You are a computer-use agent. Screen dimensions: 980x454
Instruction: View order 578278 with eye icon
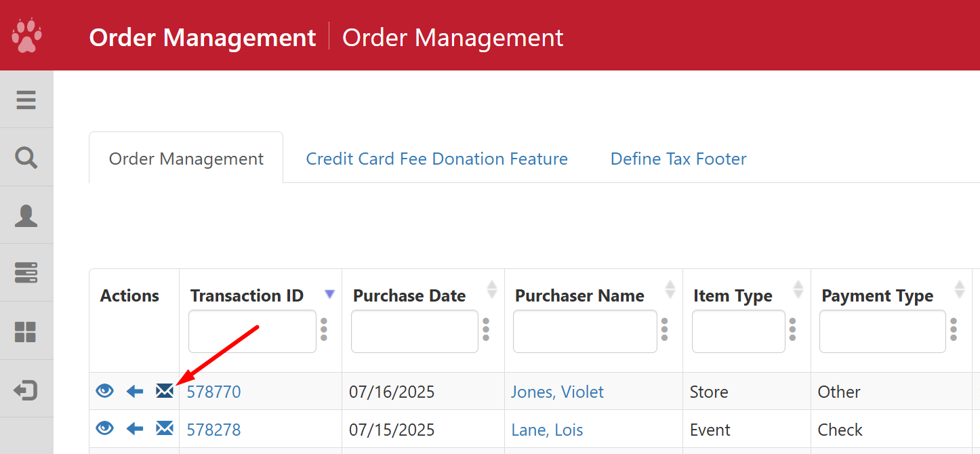tap(104, 428)
